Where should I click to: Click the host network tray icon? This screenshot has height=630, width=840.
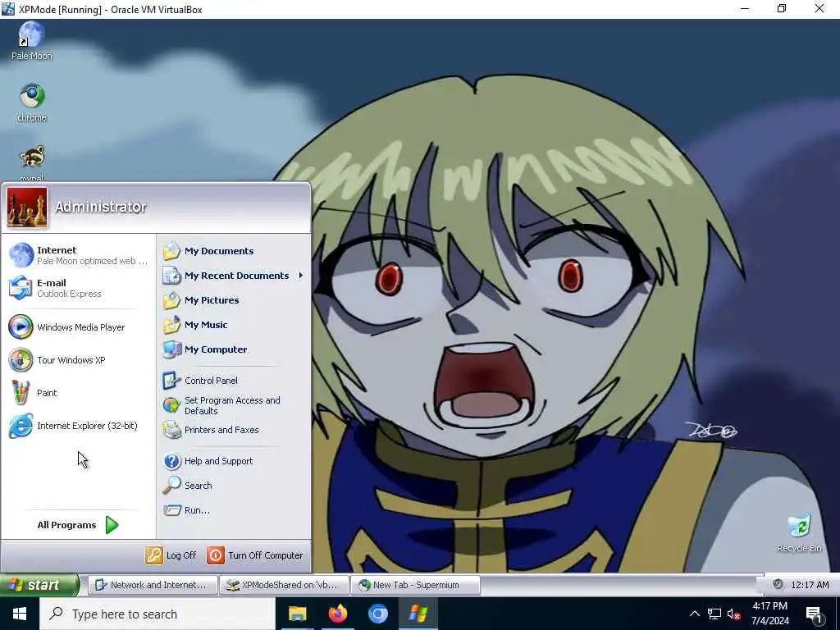714,614
